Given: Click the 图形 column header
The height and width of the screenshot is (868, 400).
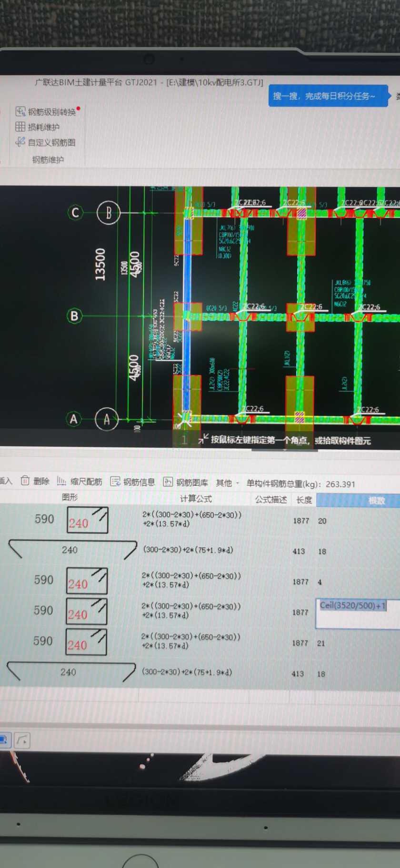Looking at the screenshot, I should pyautogui.click(x=70, y=497).
